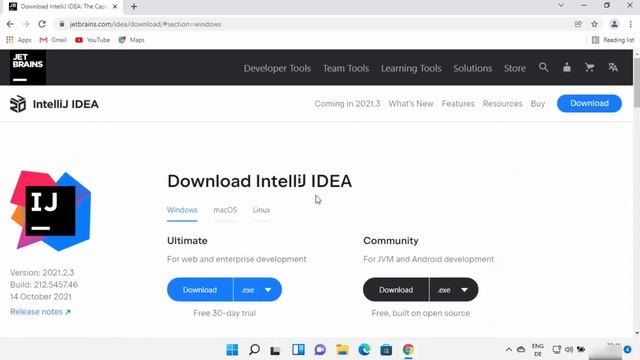Image resolution: width=640 pixels, height=360 pixels.
Task: Click the page vertical scrollbar
Action: [x=636, y=82]
